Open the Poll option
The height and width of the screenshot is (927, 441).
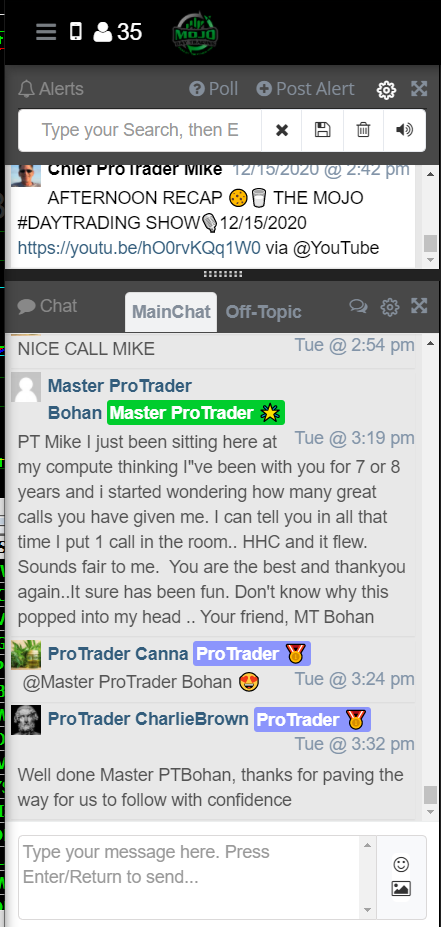pos(213,89)
